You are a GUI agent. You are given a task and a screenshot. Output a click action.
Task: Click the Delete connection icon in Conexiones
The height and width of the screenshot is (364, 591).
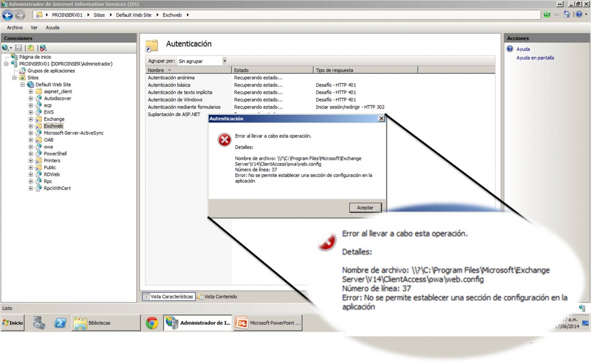43,48
